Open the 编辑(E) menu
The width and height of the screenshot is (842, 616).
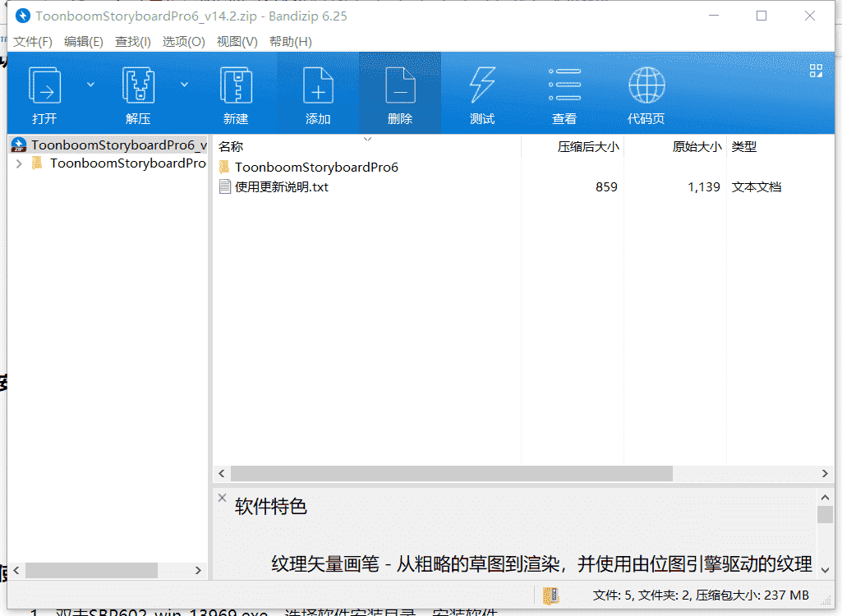point(83,41)
